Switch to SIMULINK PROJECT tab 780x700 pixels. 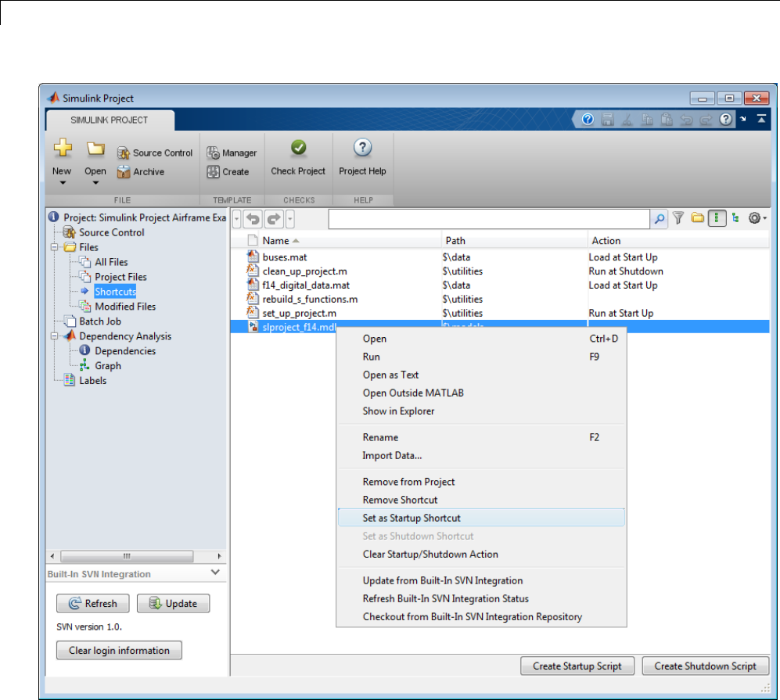point(110,120)
